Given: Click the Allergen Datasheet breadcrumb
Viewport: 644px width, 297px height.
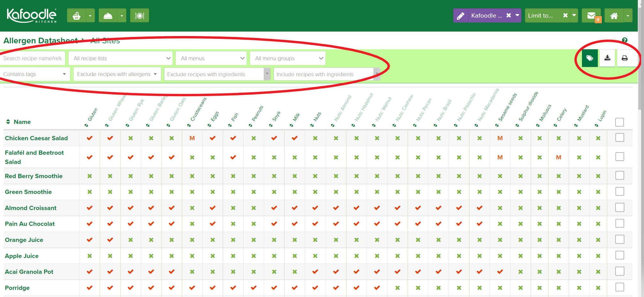Looking at the screenshot, I should (x=41, y=40).
